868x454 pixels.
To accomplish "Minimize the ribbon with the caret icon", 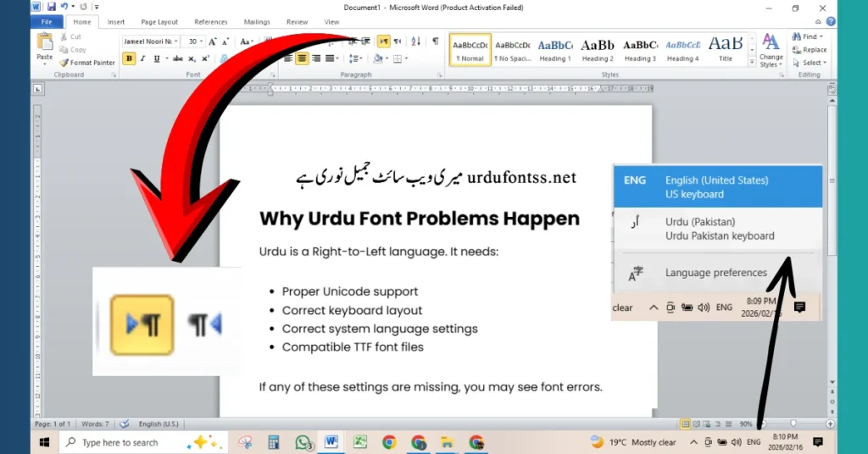I will click(818, 21).
